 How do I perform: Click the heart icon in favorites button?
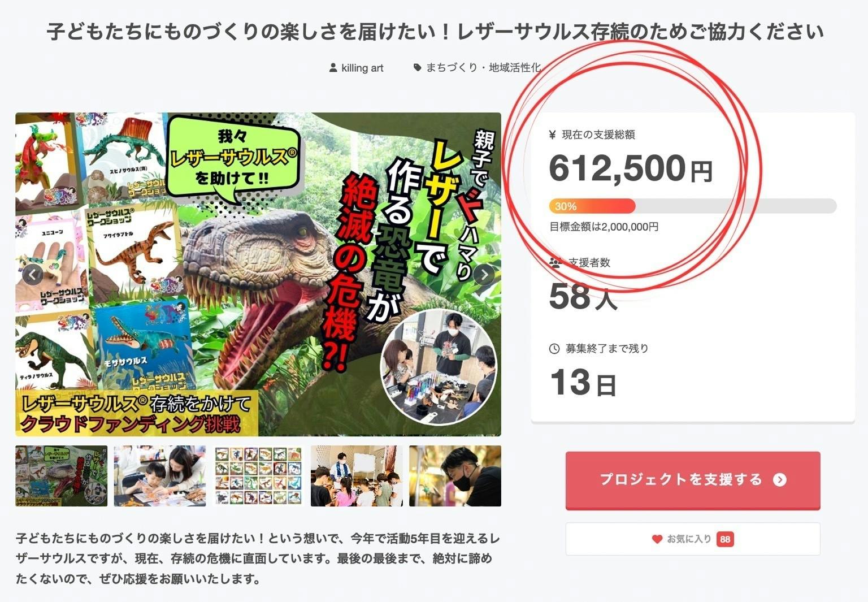[657, 539]
